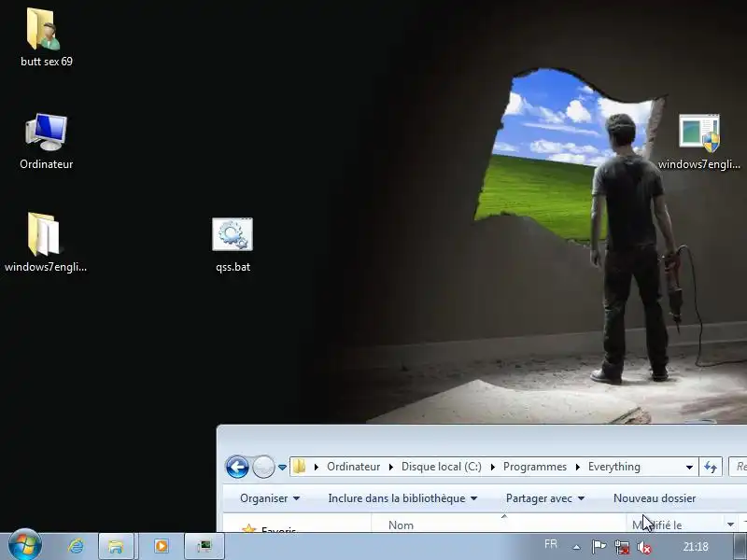Open the Modifié le column filter dropdown
The width and height of the screenshot is (747, 560).
pos(730,525)
